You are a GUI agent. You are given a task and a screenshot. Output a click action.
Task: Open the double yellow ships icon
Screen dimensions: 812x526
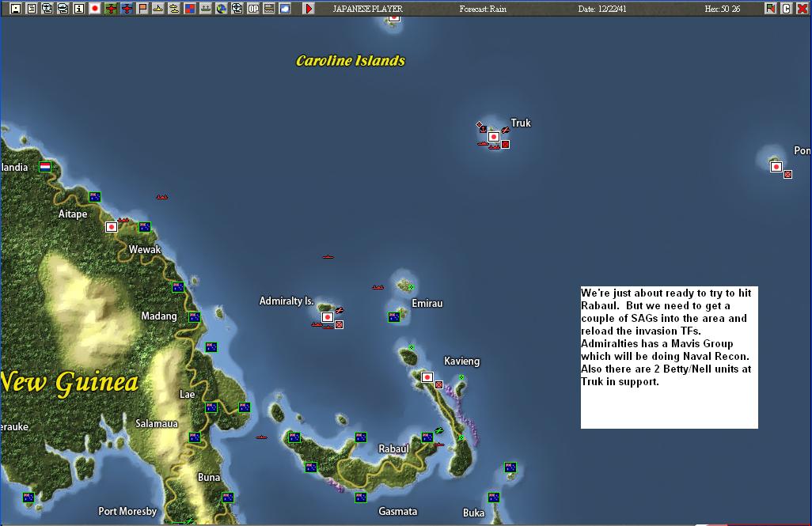tap(174, 8)
